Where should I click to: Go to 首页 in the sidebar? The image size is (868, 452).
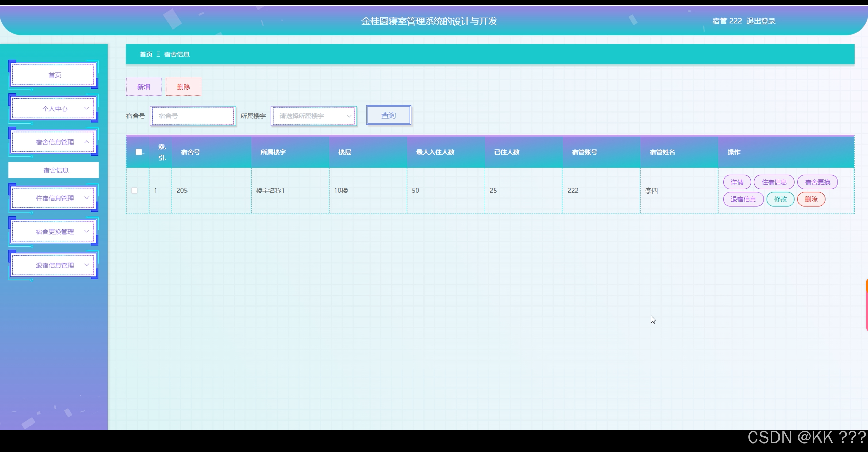point(54,75)
